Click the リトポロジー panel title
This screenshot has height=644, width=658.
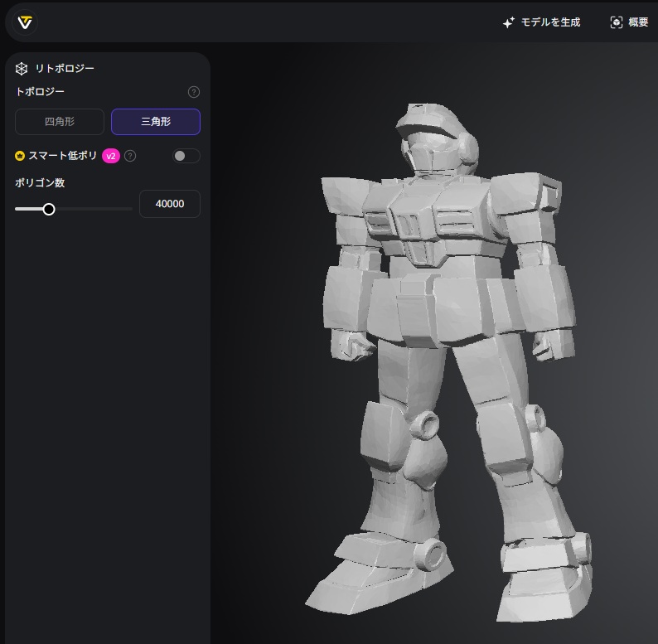click(x=65, y=69)
